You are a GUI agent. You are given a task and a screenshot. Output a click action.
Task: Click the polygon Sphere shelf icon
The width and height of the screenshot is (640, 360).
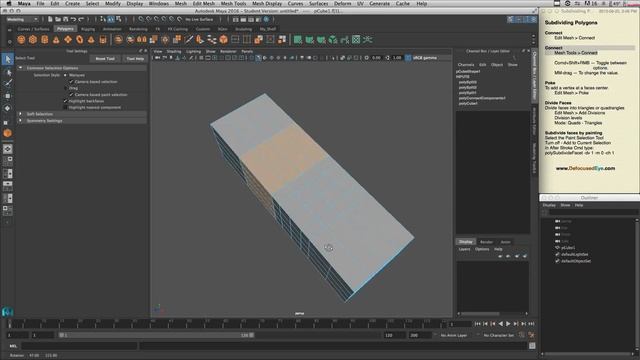(x=21, y=40)
